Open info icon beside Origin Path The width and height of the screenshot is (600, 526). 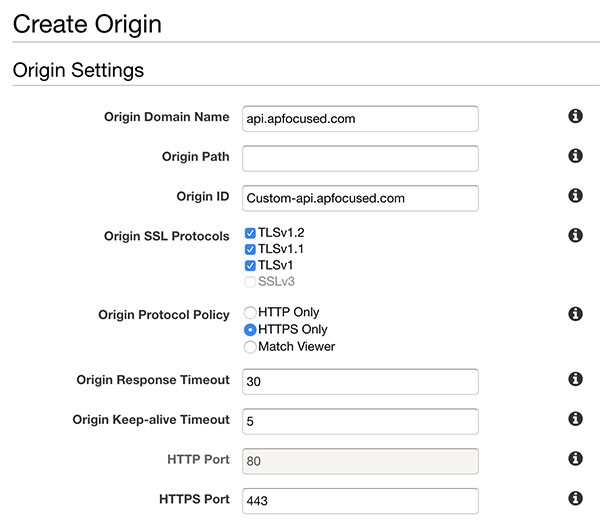coord(575,156)
